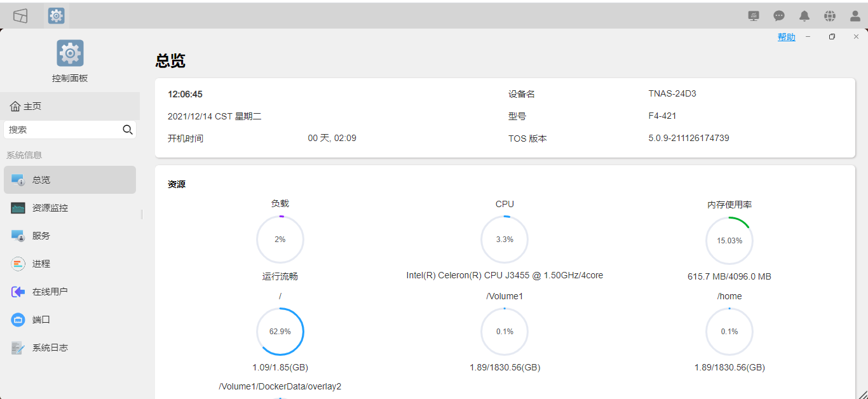Select 总览 in the sidebar
868x399 pixels.
coord(70,180)
